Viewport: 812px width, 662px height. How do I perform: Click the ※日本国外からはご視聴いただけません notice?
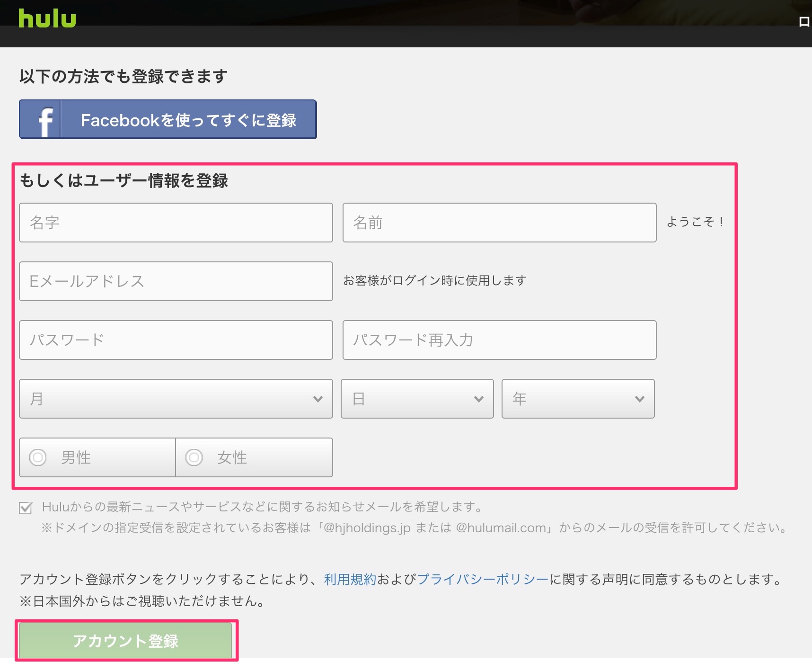pos(143,601)
